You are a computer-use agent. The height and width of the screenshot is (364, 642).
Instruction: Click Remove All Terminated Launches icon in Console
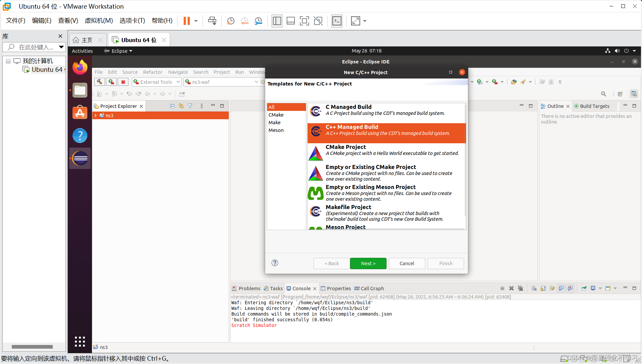[520, 288]
